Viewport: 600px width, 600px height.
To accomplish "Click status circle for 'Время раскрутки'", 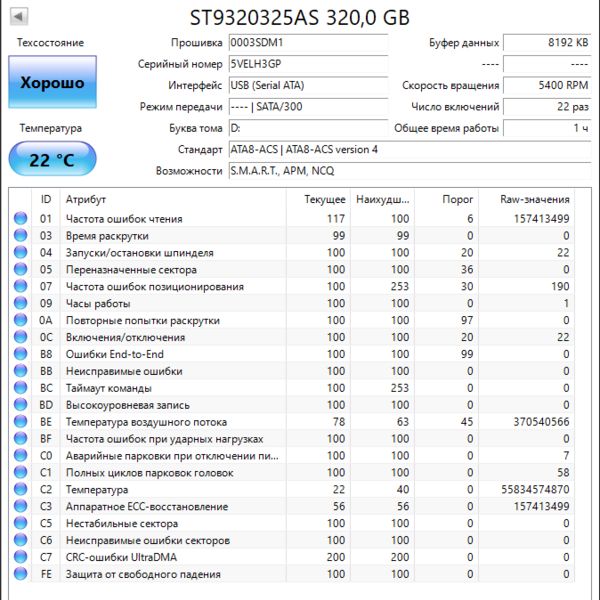I will point(21,235).
